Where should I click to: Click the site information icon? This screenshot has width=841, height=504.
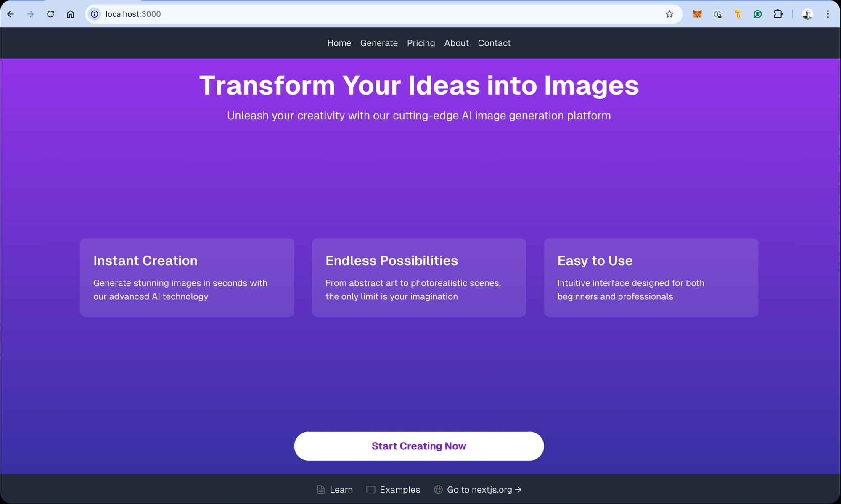(x=95, y=14)
